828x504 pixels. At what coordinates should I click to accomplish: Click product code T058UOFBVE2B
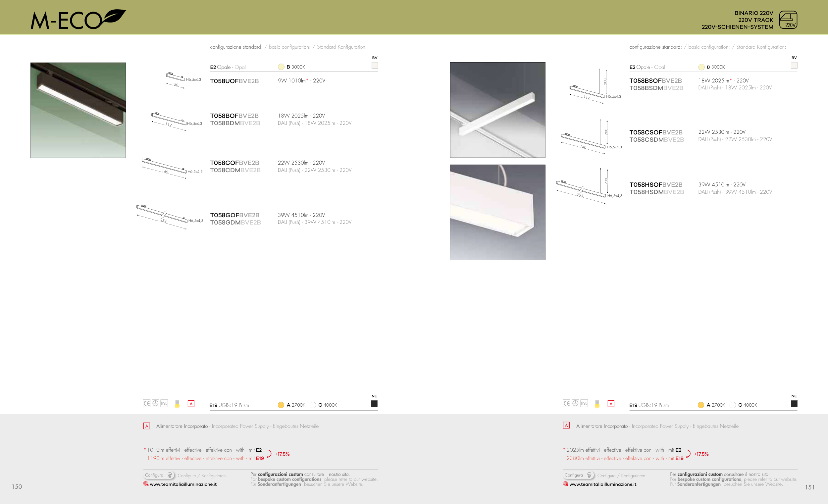[234, 81]
